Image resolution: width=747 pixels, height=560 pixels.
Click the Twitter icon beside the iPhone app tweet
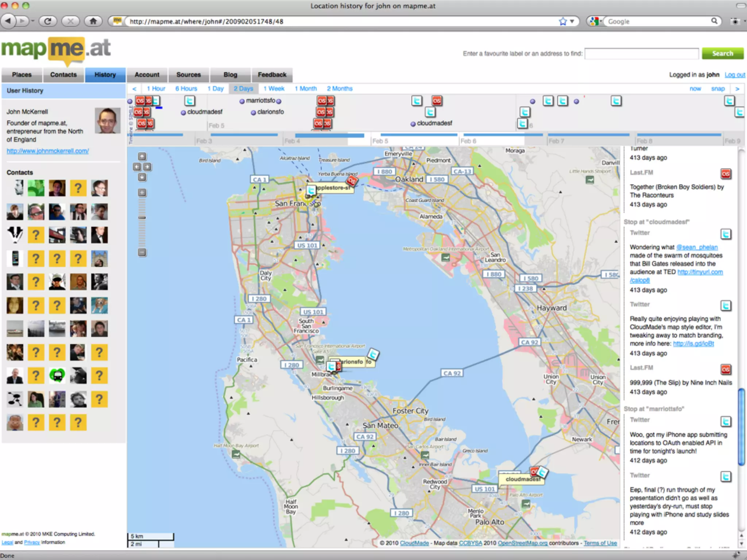(726, 421)
